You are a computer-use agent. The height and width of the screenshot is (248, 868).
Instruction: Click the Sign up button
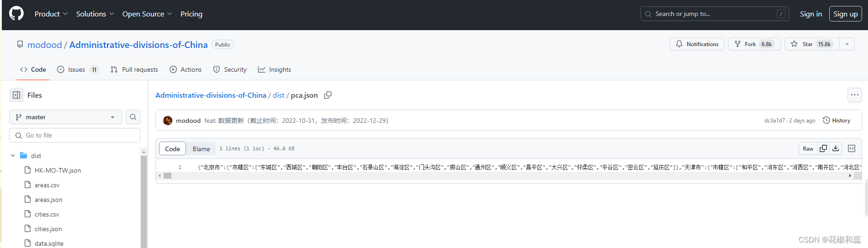(845, 14)
